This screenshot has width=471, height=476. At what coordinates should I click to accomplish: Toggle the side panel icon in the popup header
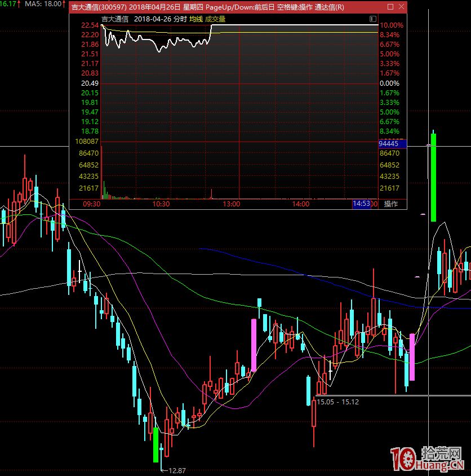pos(373,19)
